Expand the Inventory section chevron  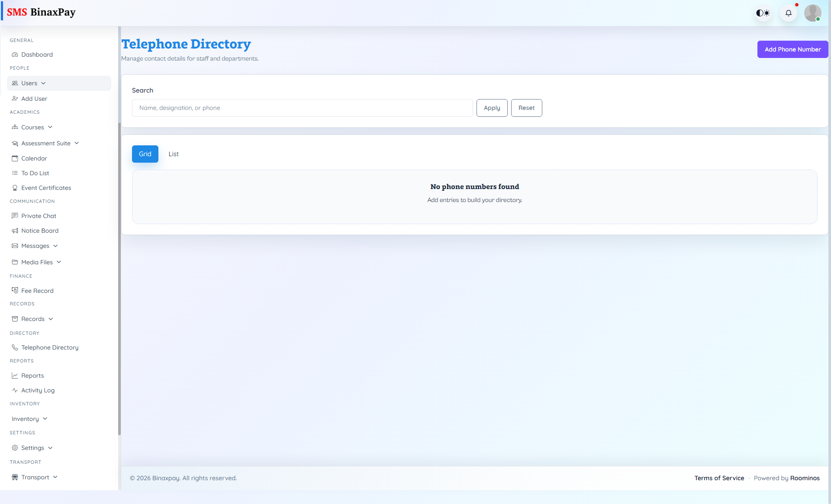[45, 419]
